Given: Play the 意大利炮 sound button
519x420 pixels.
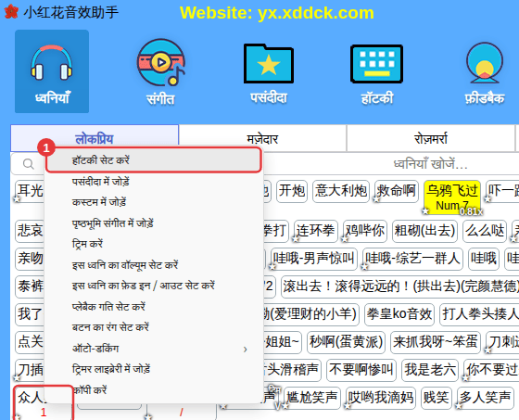Looking at the screenshot, I should click(341, 191).
